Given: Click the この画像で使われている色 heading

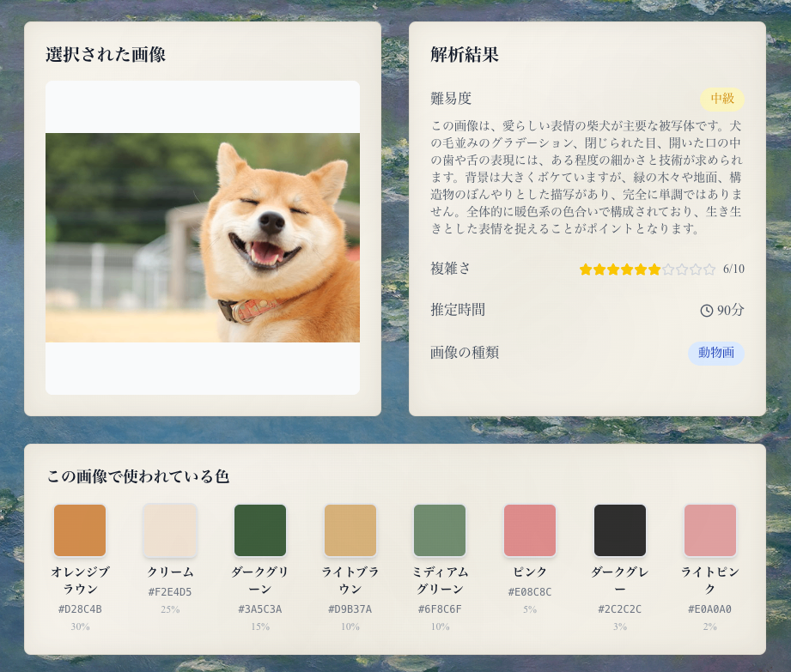Looking at the screenshot, I should [x=139, y=476].
